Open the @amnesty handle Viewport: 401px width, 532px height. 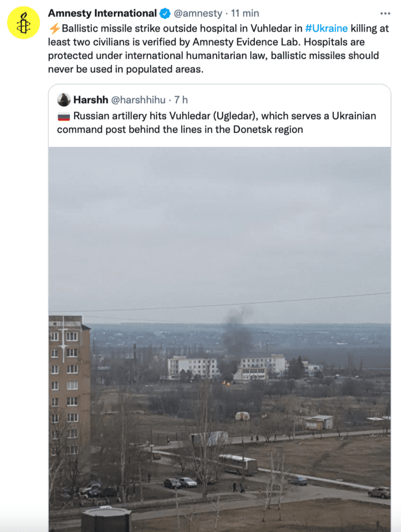pyautogui.click(x=198, y=14)
